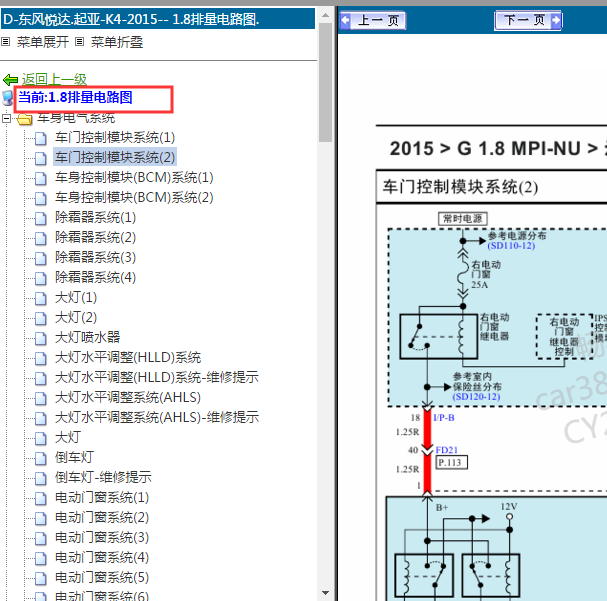Open 大灯(2) diagram
Image resolution: width=607 pixels, height=601 pixels.
pos(76,318)
